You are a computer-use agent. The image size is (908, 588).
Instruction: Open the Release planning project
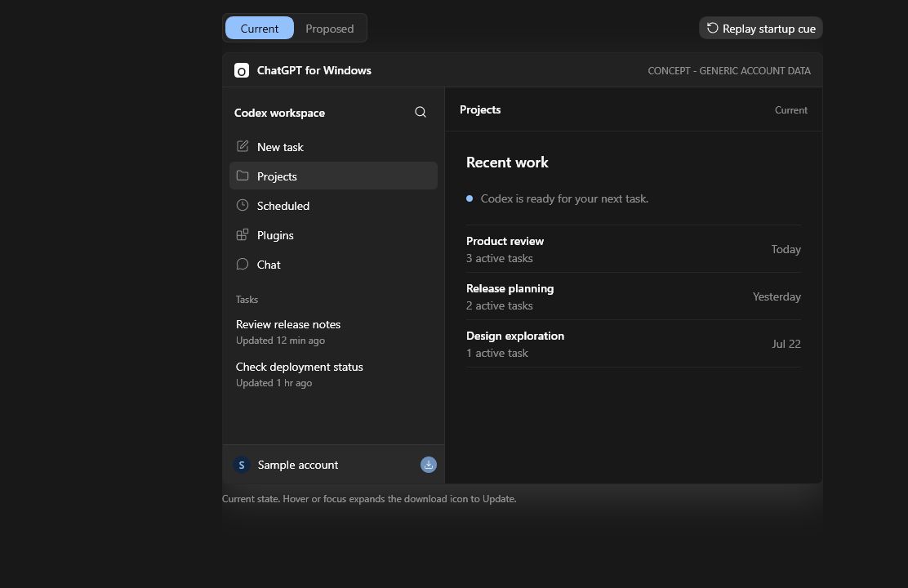[x=634, y=296]
